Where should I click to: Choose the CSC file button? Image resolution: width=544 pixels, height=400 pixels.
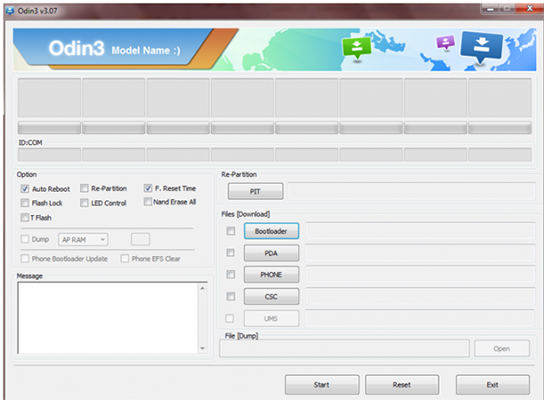(271, 297)
